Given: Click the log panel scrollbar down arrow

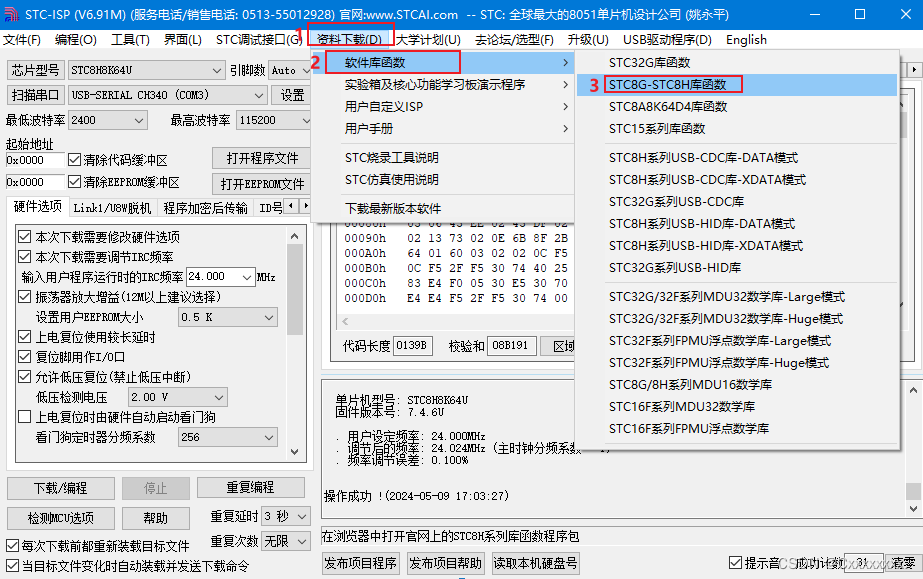Looking at the screenshot, I should click(913, 508).
